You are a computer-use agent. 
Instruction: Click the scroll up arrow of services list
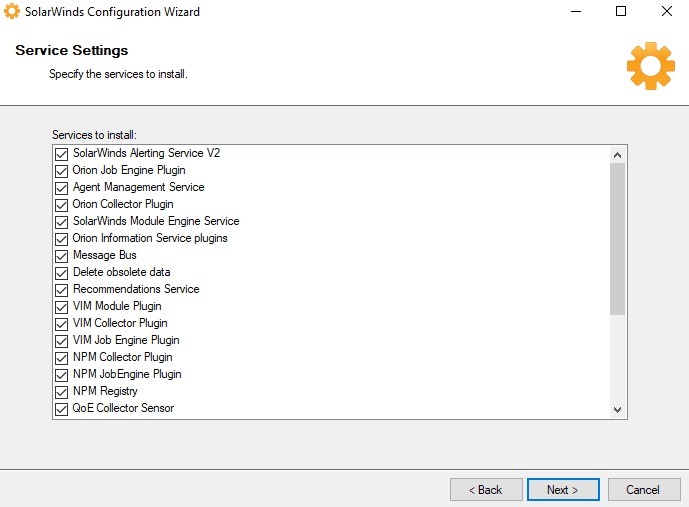point(617,155)
